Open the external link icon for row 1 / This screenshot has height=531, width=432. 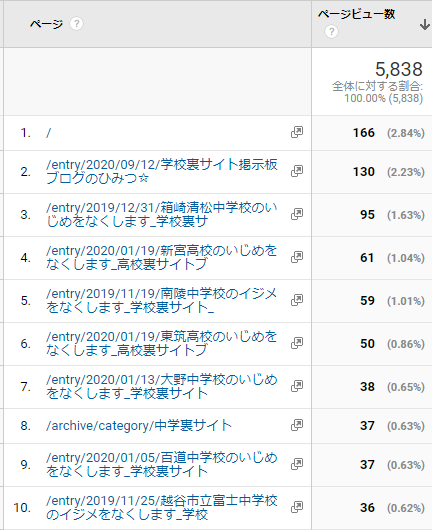(297, 132)
